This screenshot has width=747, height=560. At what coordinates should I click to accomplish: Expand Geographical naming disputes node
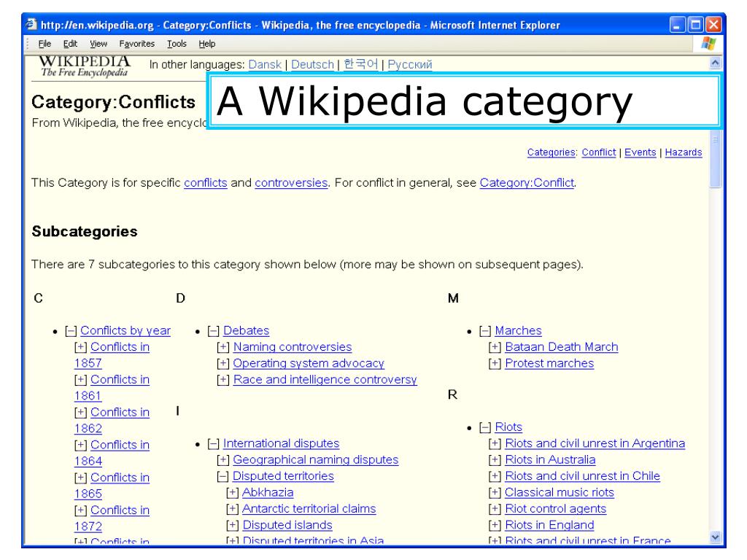pos(223,460)
